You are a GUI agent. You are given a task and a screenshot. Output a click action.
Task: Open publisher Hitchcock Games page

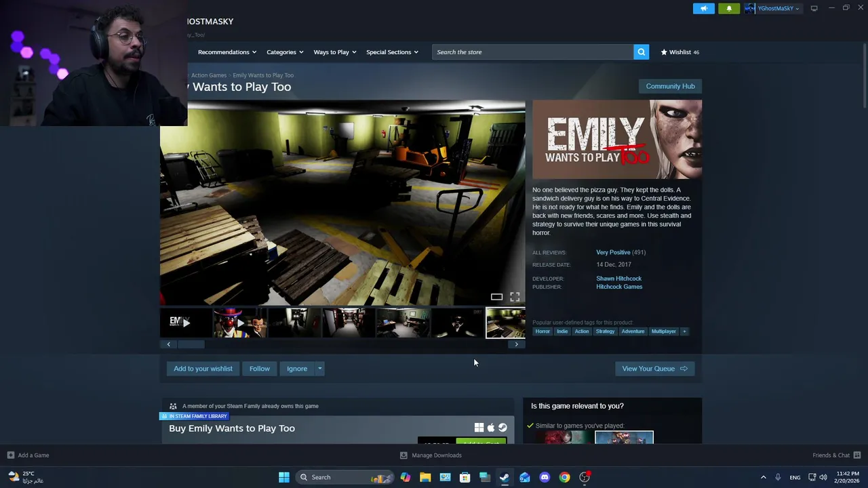pyautogui.click(x=619, y=287)
